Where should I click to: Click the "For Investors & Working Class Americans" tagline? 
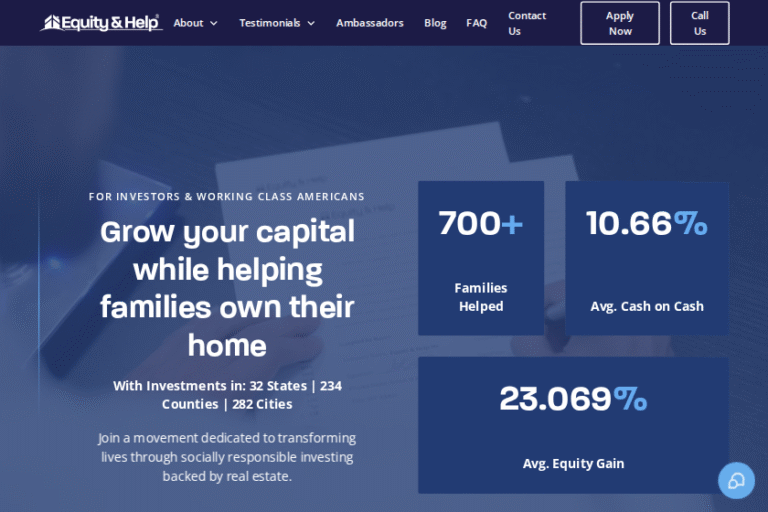[227, 197]
